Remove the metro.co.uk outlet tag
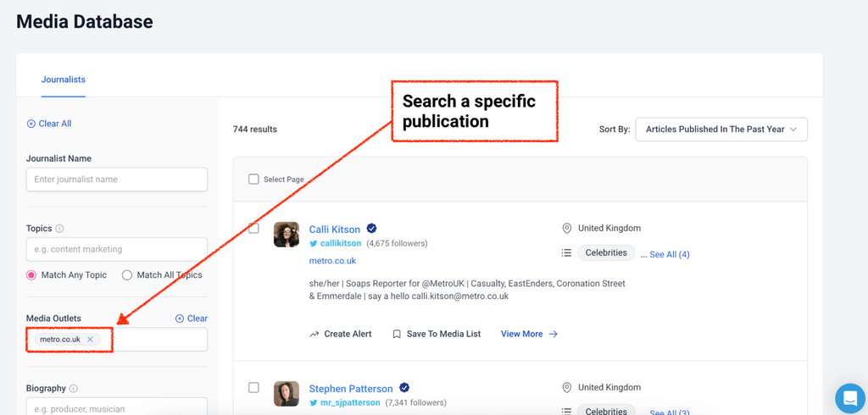The height and width of the screenshot is (415, 868). [90, 340]
